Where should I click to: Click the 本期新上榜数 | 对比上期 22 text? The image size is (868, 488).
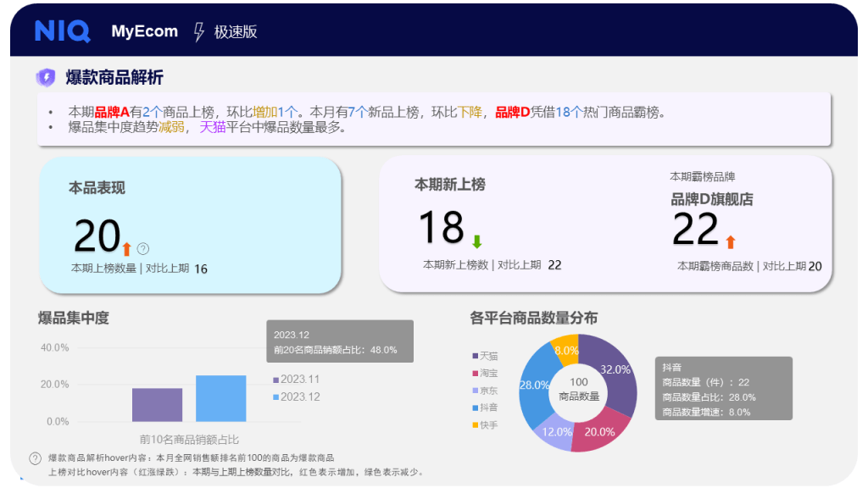pyautogui.click(x=492, y=265)
